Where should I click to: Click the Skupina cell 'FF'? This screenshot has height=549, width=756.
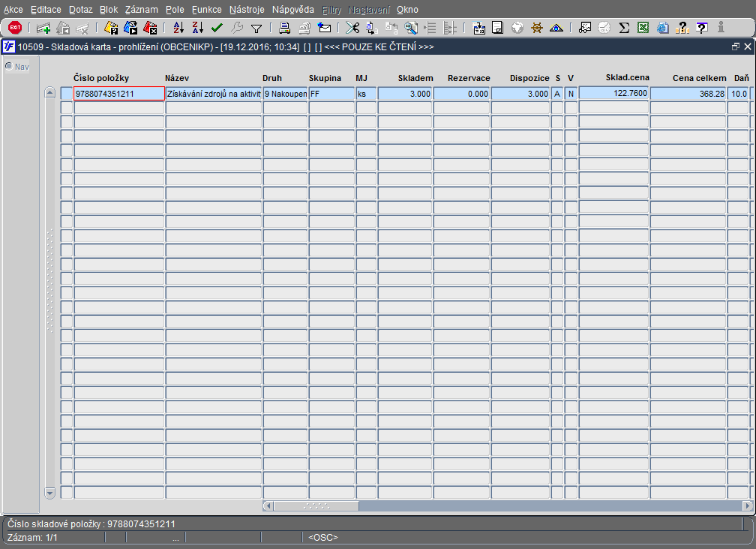(331, 94)
